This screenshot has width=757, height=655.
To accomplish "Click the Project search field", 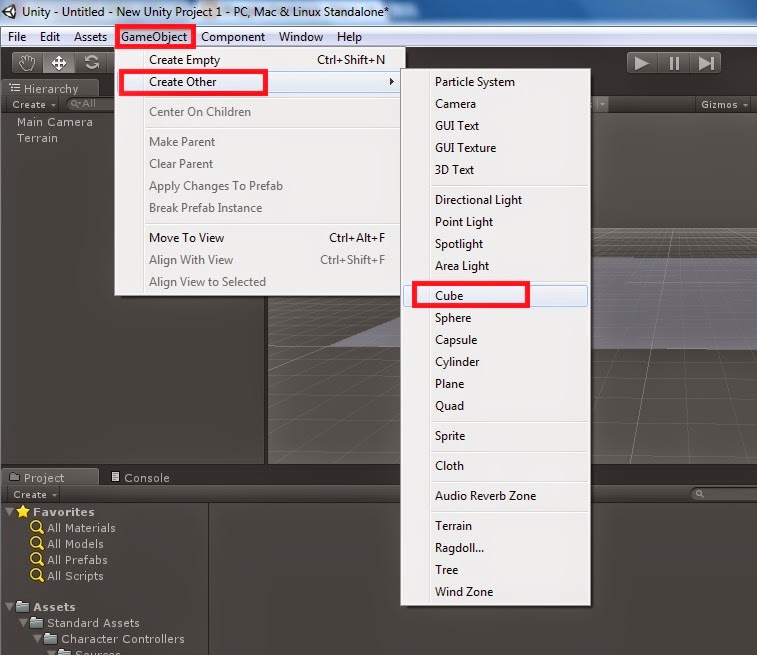I will coord(724,494).
